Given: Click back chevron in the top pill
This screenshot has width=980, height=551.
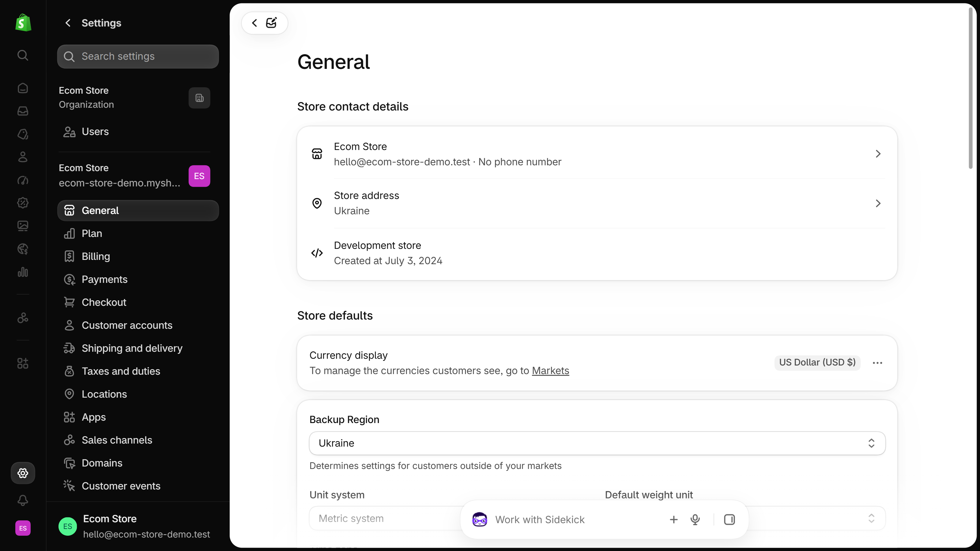Looking at the screenshot, I should (254, 23).
